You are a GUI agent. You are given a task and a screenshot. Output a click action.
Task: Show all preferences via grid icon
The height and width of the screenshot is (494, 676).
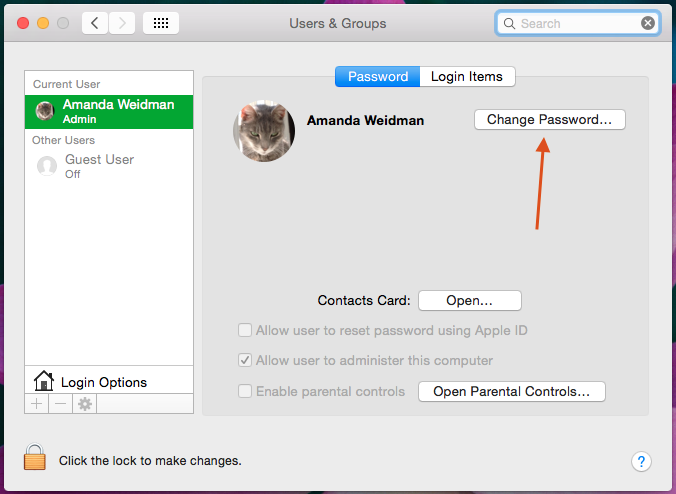pos(161,23)
